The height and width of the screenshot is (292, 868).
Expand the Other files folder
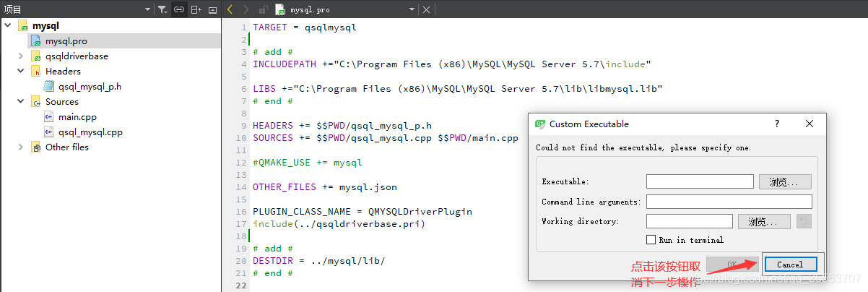tap(21, 147)
